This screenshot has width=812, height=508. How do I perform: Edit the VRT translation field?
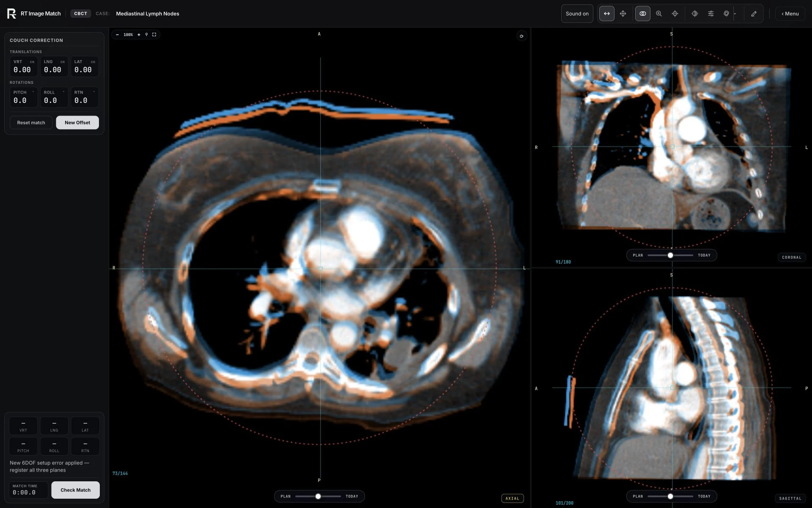point(24,66)
